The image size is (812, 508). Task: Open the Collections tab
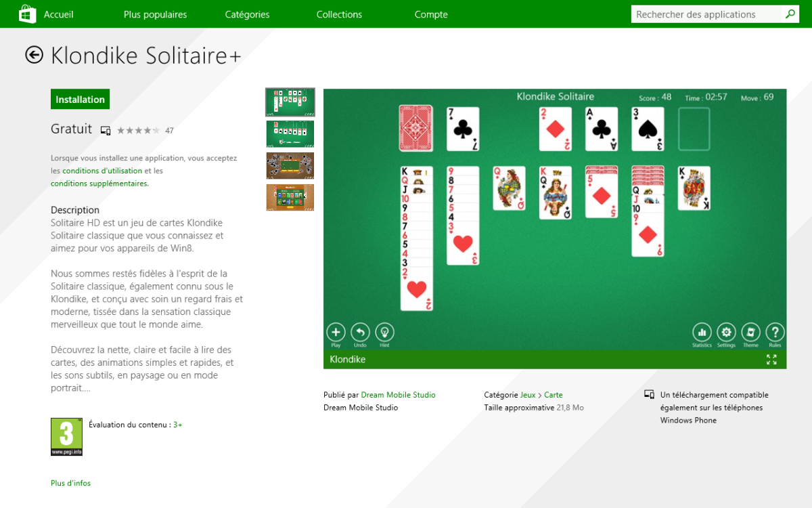tap(339, 14)
